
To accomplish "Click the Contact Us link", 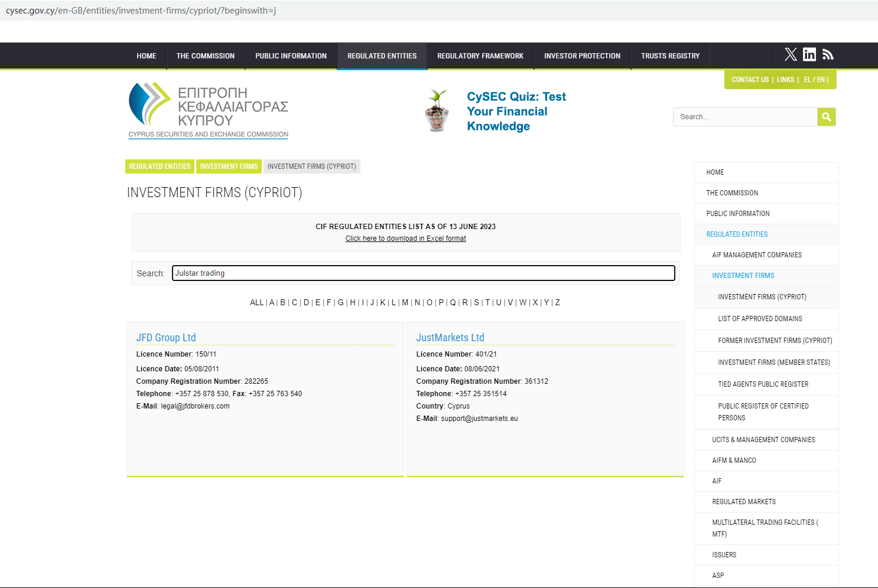I will click(x=750, y=80).
